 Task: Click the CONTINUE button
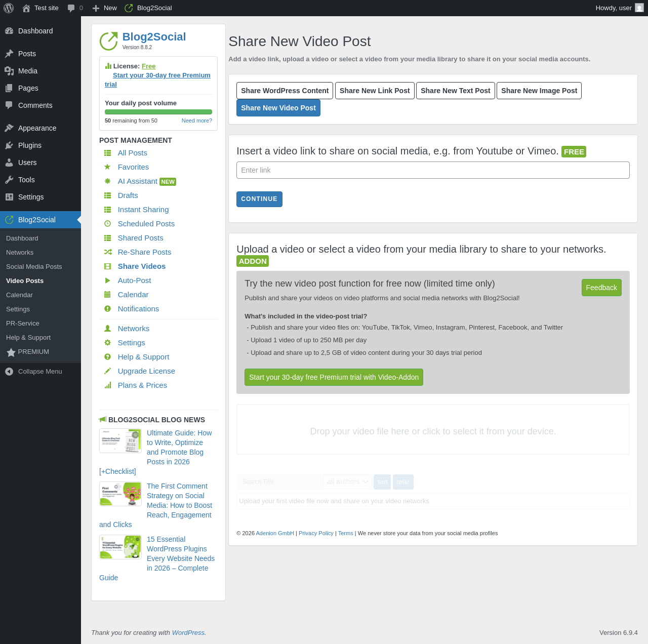(259, 199)
